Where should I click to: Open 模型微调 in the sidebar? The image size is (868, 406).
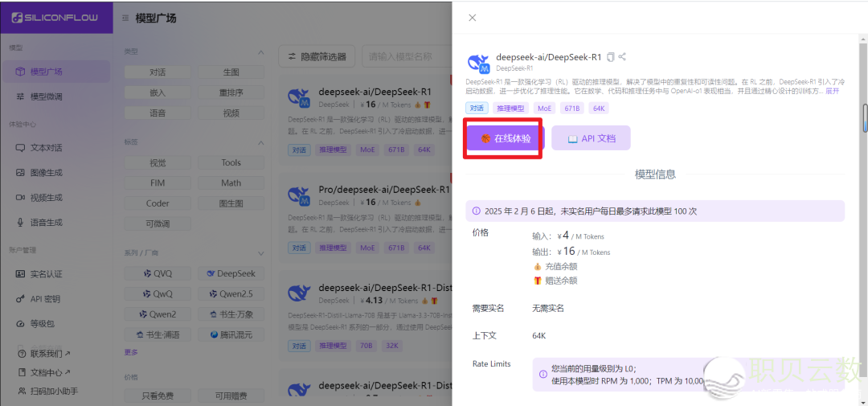coord(56,96)
